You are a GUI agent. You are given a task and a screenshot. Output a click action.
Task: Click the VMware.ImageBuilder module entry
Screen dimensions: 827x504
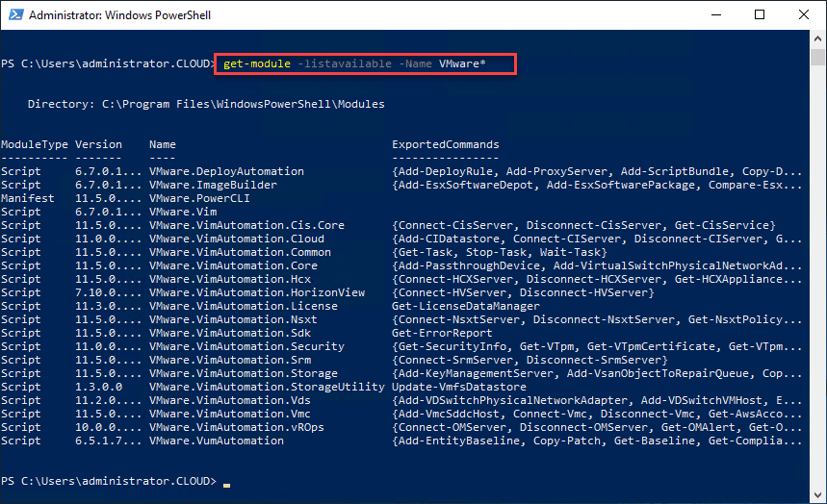click(213, 185)
